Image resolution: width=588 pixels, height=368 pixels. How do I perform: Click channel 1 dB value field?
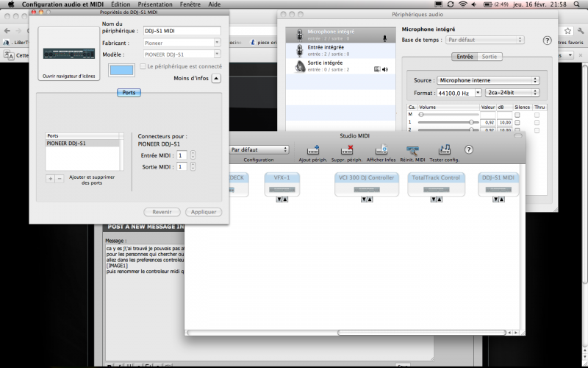(x=505, y=122)
